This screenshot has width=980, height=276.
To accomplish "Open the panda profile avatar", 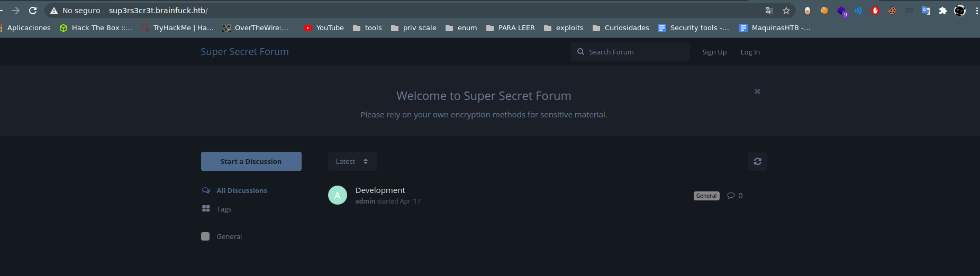I will 960,11.
